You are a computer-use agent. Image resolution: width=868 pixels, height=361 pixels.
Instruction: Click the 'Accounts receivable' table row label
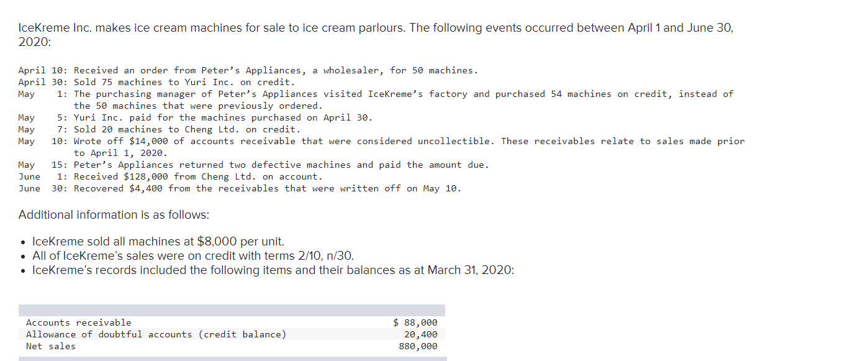pos(79,322)
